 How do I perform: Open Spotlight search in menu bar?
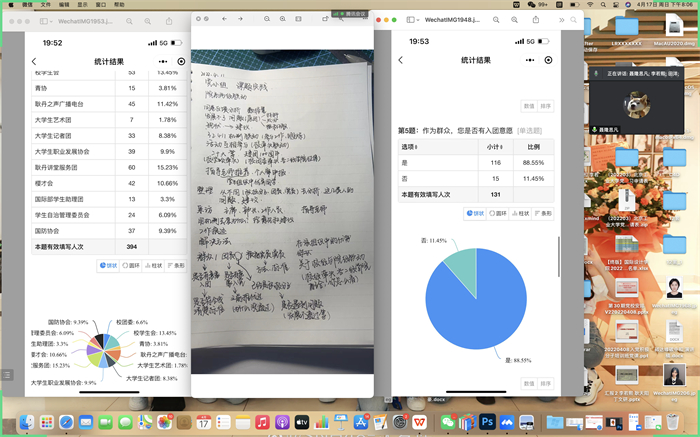click(603, 4)
